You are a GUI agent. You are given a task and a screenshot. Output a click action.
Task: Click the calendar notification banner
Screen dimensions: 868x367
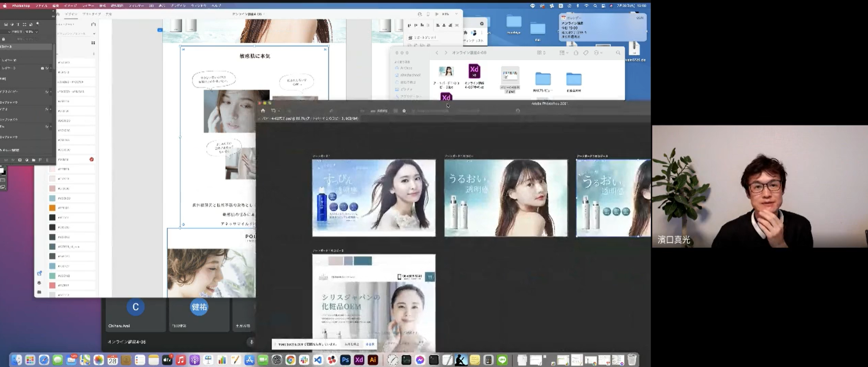click(603, 27)
